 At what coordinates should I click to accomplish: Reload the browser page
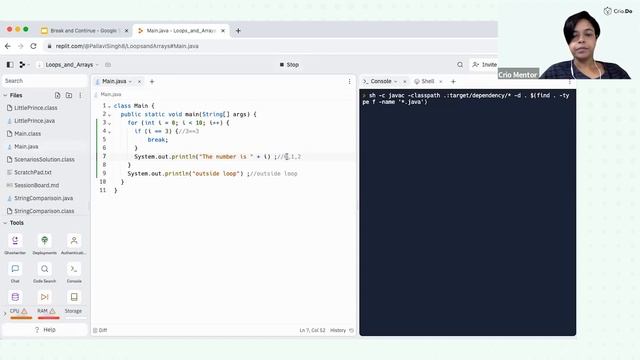coord(33,46)
